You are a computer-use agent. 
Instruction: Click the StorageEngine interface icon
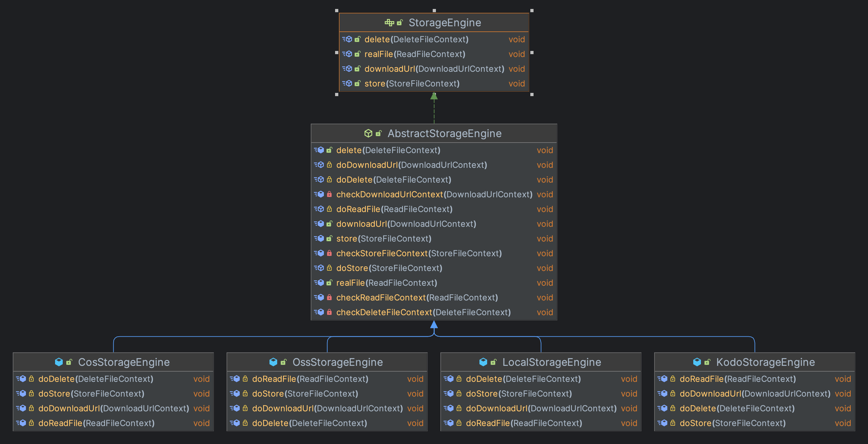click(389, 23)
